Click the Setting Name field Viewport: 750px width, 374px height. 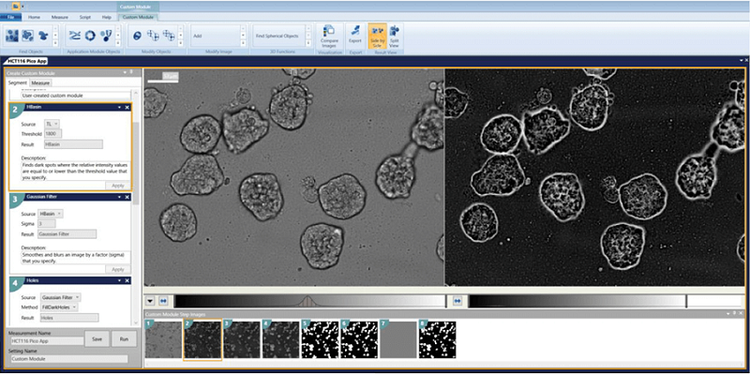69,359
